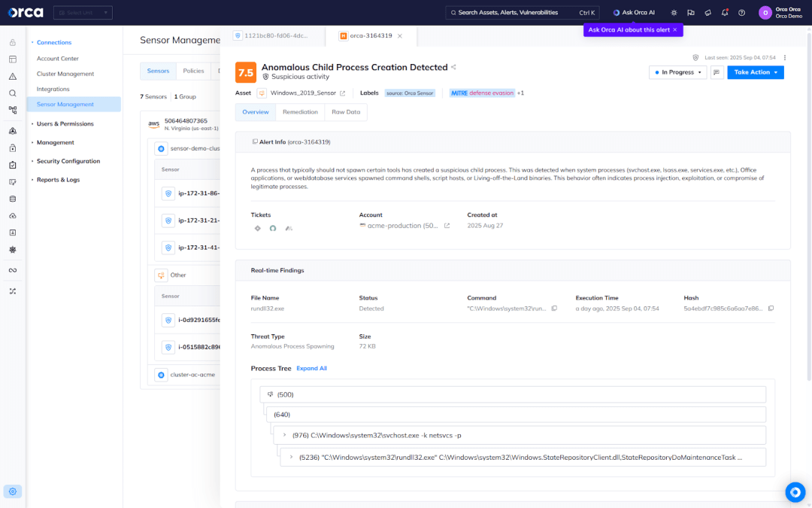Click the second ticket integration icon

point(273,228)
